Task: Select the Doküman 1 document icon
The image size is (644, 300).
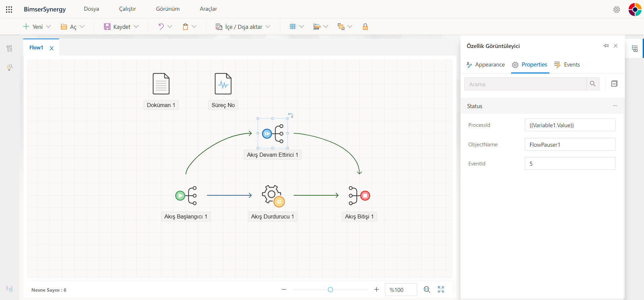Action: click(x=161, y=84)
